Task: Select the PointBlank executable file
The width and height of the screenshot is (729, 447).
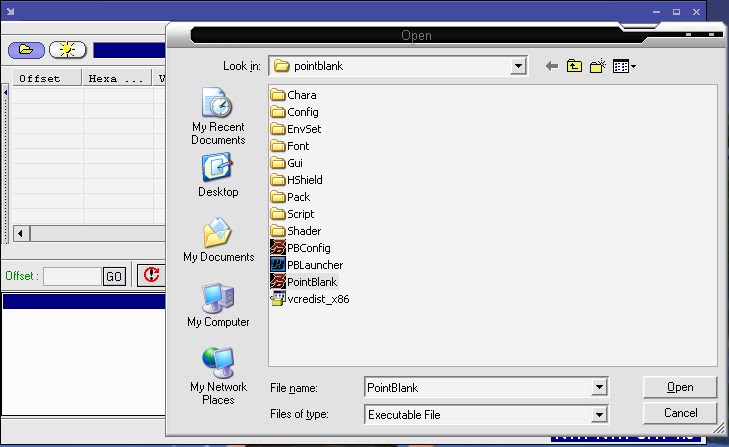Action: pos(304,282)
